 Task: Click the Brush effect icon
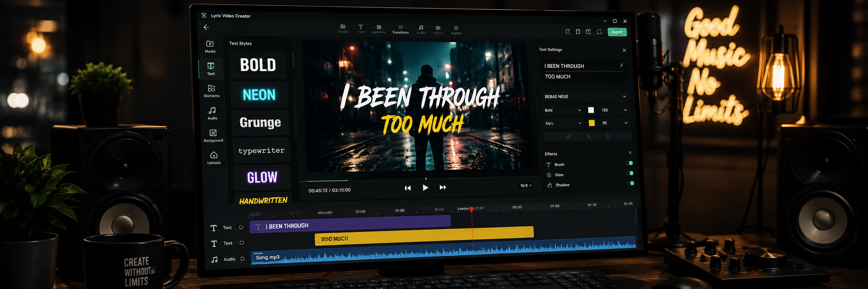point(548,165)
